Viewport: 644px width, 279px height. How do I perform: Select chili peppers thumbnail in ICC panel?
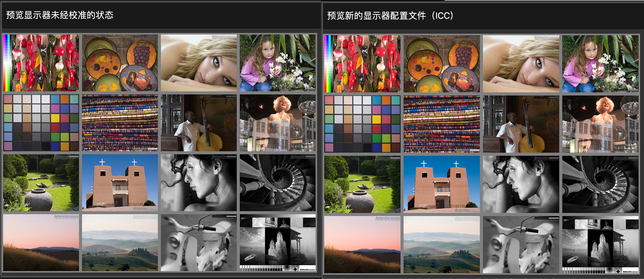point(362,64)
